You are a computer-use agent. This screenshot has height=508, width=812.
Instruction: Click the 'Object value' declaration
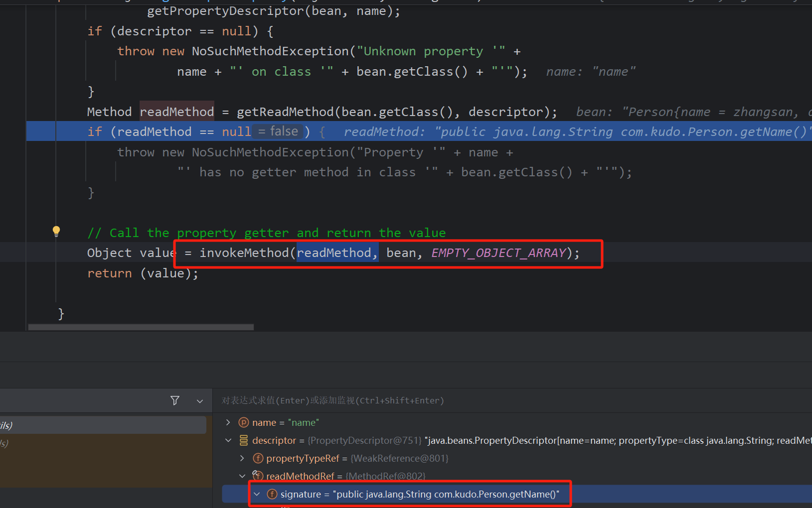tap(132, 253)
